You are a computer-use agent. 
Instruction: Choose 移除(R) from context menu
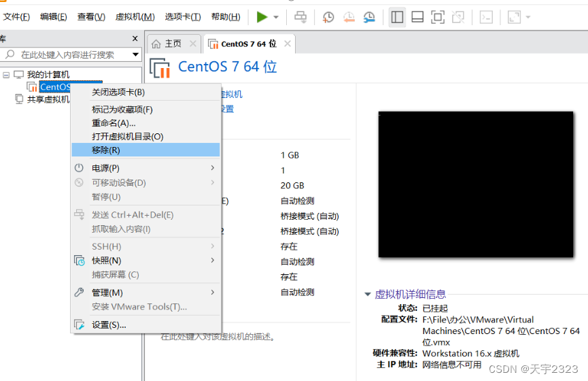145,150
